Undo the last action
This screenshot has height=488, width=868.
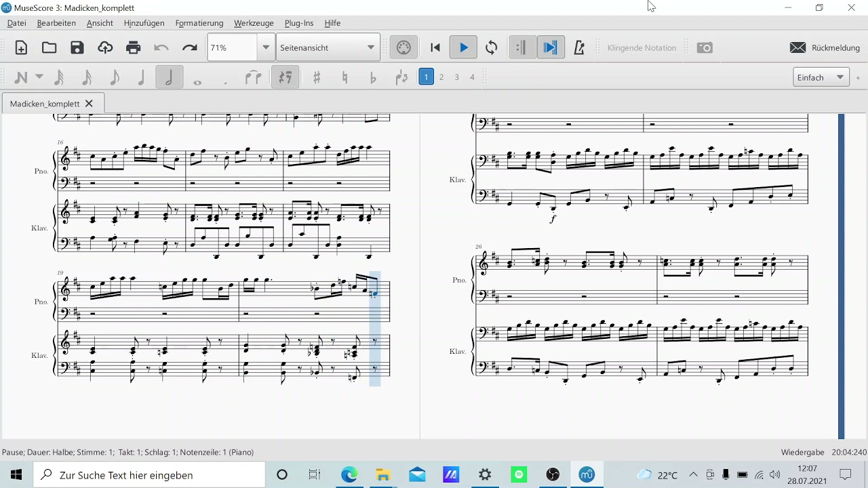161,47
